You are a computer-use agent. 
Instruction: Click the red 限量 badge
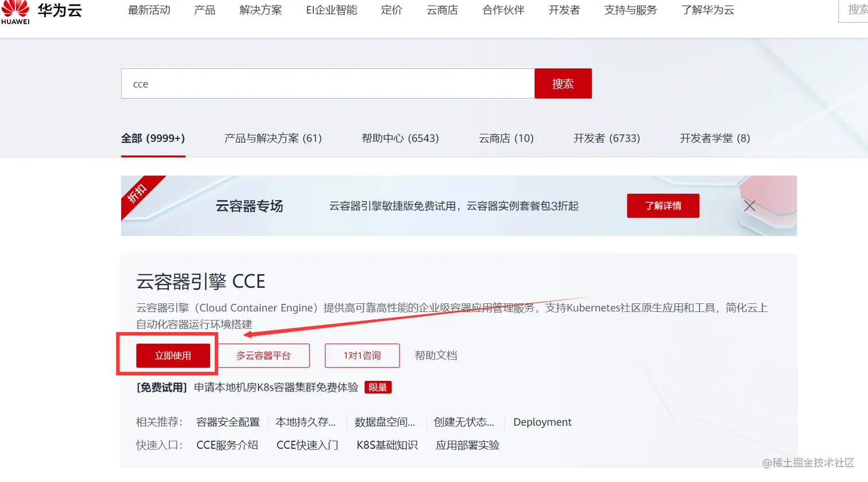pos(378,388)
